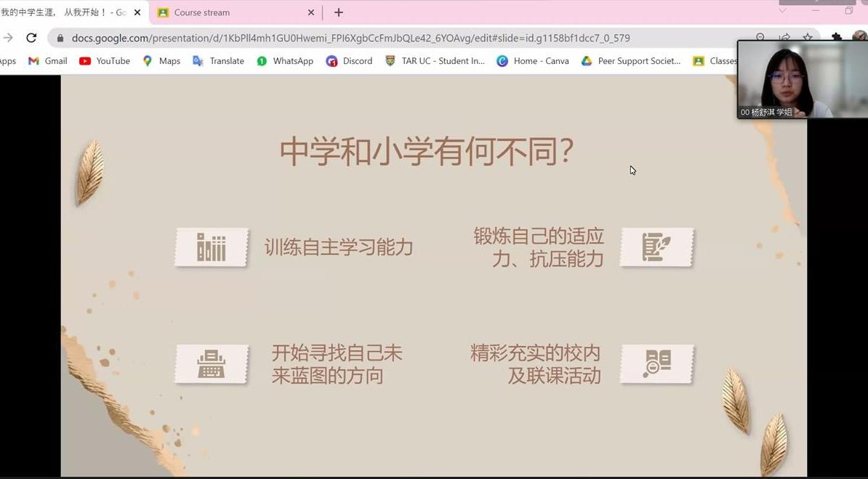Open the Extensions puzzle icon
Image resolution: width=868 pixels, height=479 pixels.
[x=837, y=37]
